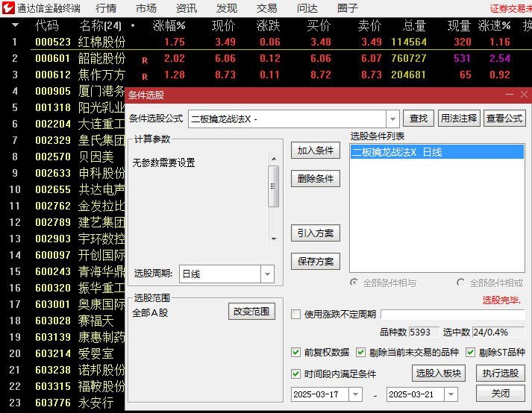Open the 资讯 menu
Image resolution: width=532 pixels, height=413 pixels.
(x=187, y=8)
